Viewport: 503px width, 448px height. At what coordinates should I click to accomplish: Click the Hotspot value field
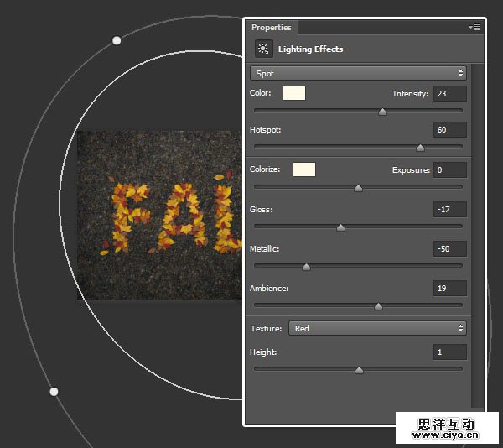(450, 130)
